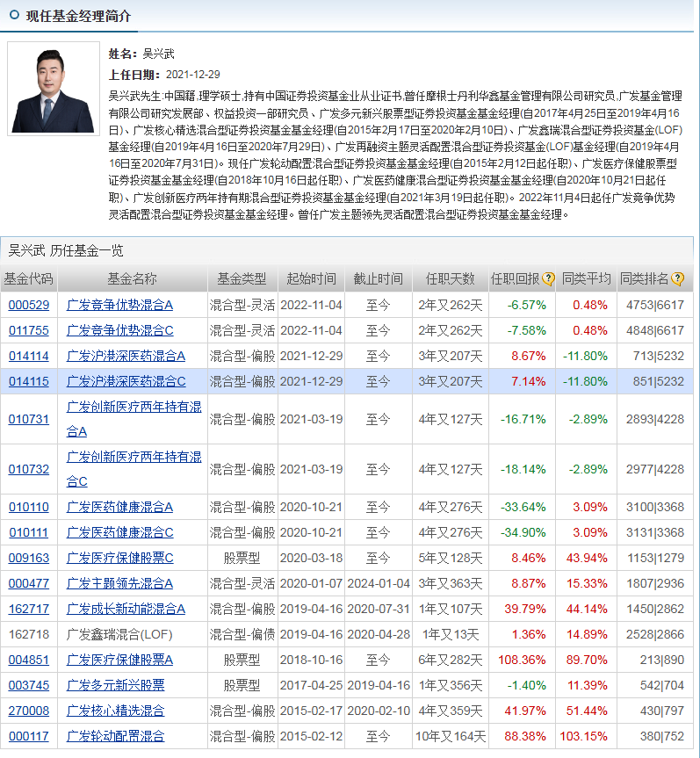
Task: Open 广发主题领先混合A fund link
Action: click(x=120, y=583)
